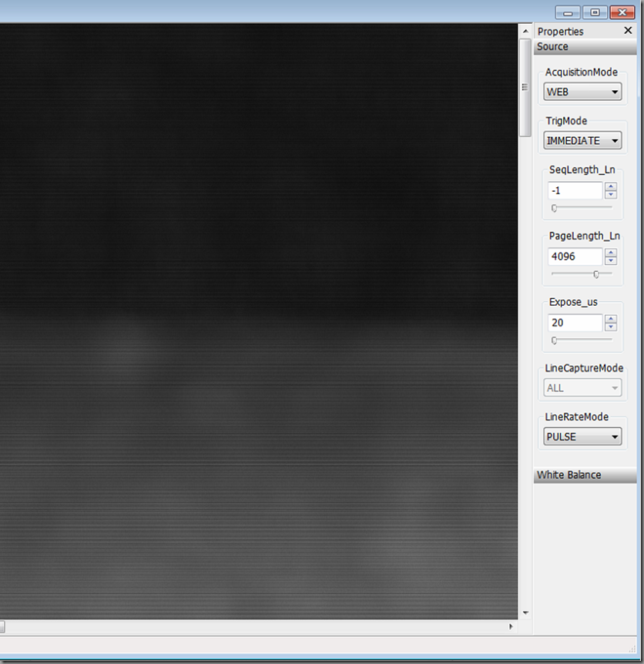This screenshot has height=664, width=644.
Task: Open the TrigMode dropdown showing IMMEDIATE
Action: tap(582, 141)
